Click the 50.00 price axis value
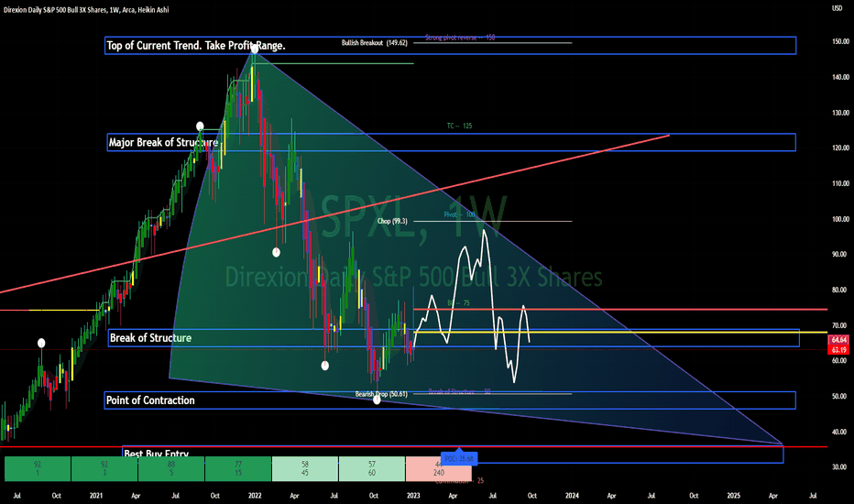Screen dimensions: 854x504 point(840,396)
